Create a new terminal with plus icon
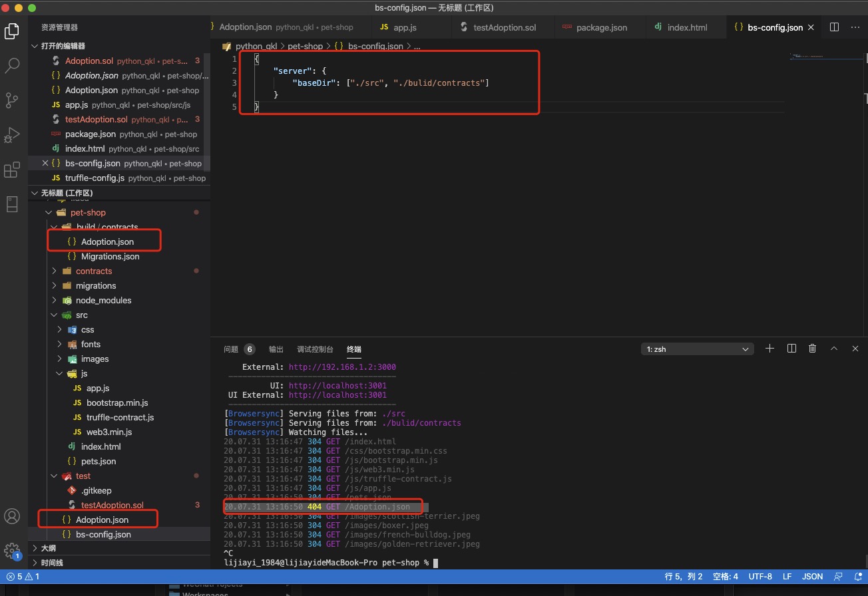This screenshot has height=596, width=868. (770, 349)
